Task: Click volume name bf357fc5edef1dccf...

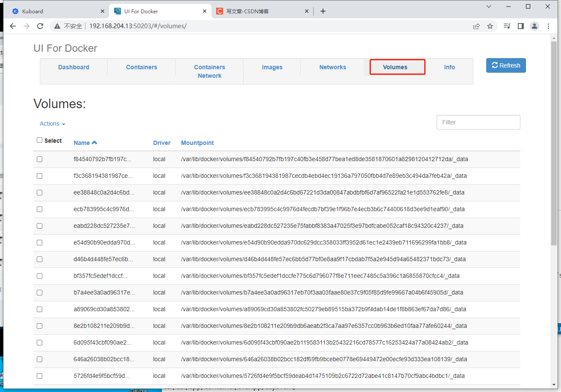Action: 100,276
